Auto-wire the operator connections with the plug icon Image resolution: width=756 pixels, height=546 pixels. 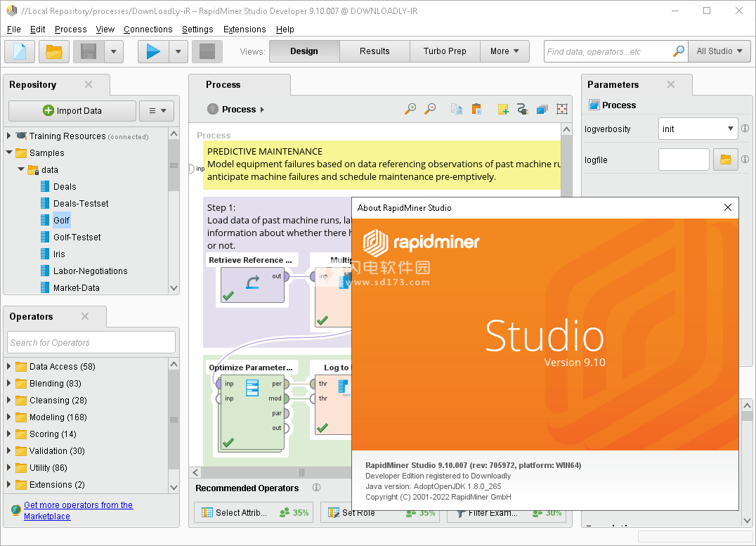coord(523,109)
